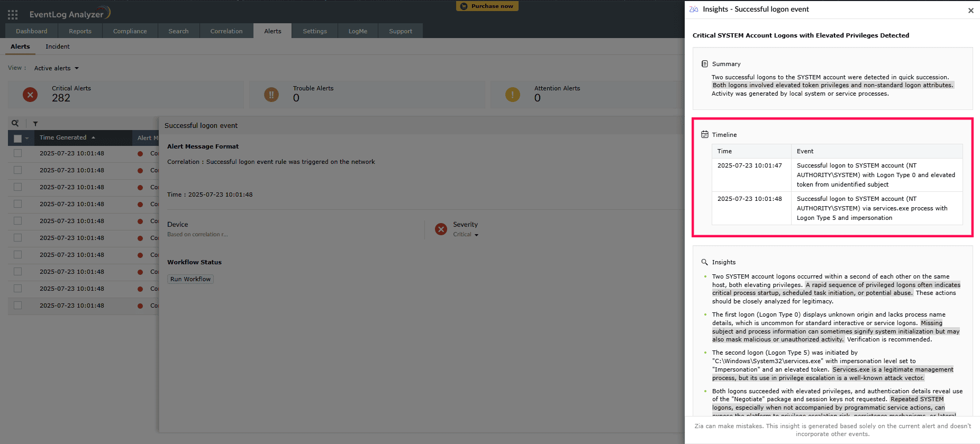Click the first alert row red severity dot
The height and width of the screenshot is (444, 980).
point(140,154)
